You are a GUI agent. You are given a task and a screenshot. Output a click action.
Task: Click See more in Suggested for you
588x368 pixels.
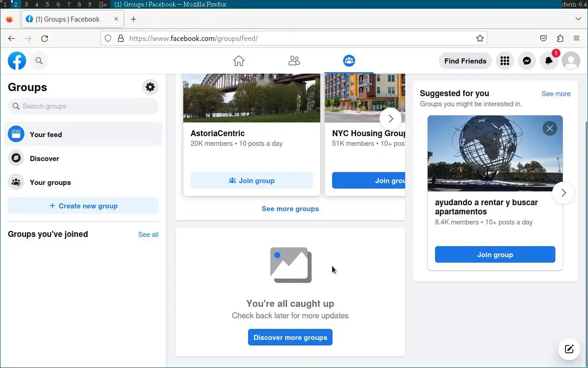click(x=556, y=93)
